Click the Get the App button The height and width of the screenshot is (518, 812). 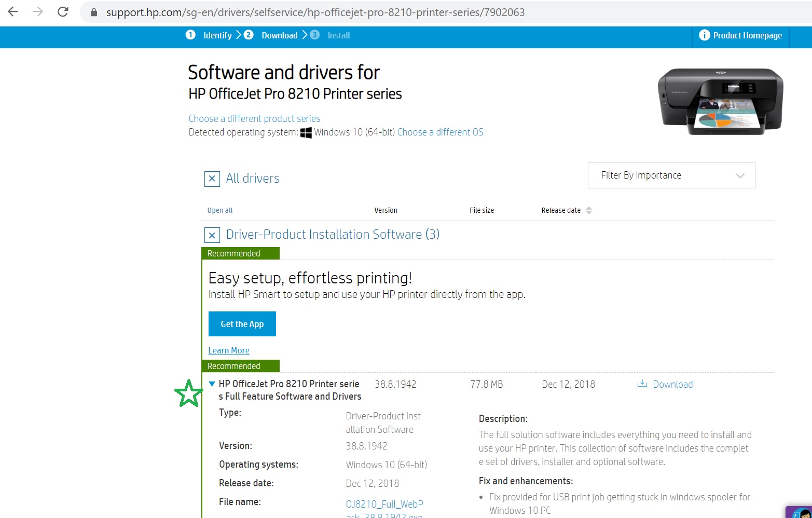coord(242,324)
